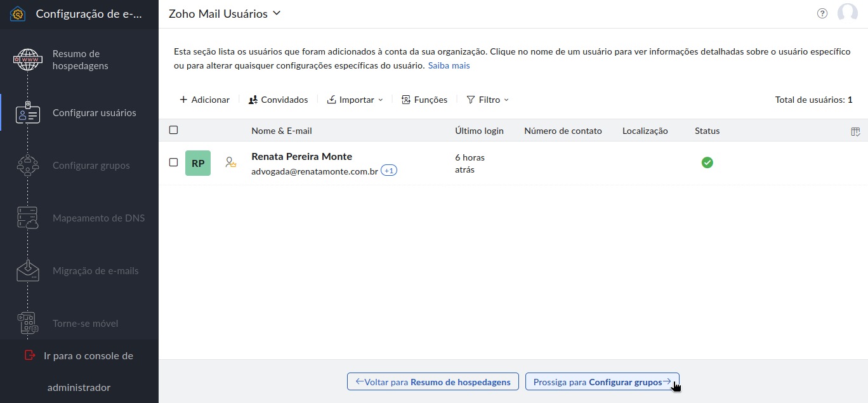Viewport: 868px width, 403px height.
Task: Click the Nome & E-mail column header
Action: click(282, 131)
